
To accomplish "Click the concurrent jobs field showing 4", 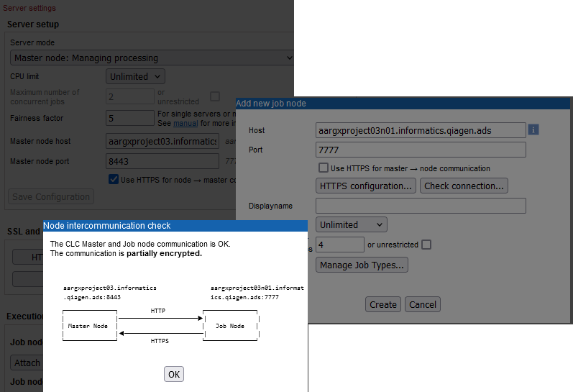I will coord(340,245).
